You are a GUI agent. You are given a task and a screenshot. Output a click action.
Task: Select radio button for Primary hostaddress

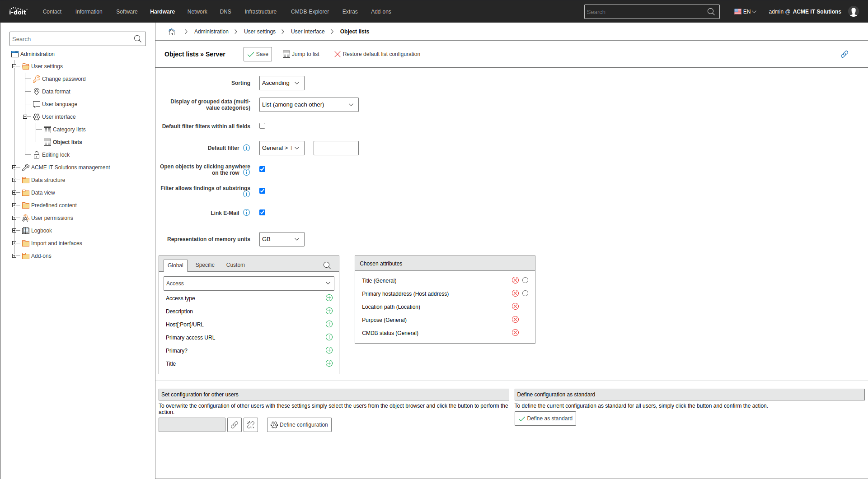pos(525,293)
